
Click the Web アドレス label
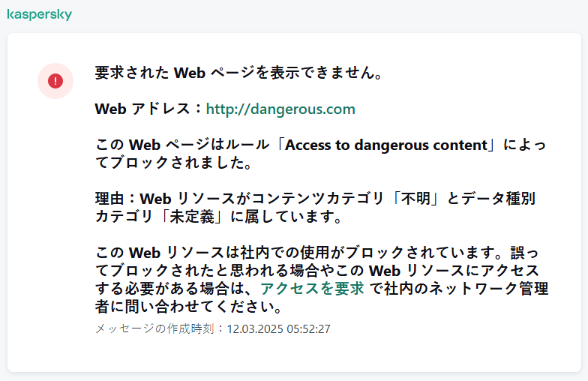click(x=148, y=109)
